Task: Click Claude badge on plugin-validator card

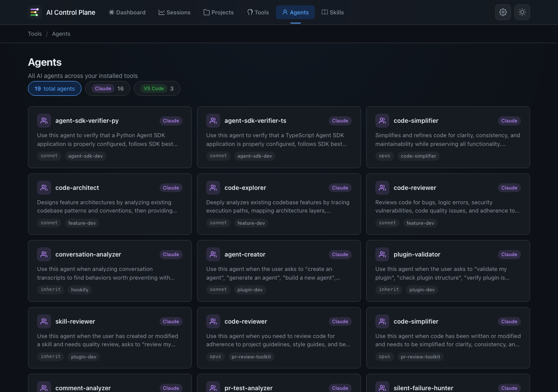Action: tap(509, 254)
